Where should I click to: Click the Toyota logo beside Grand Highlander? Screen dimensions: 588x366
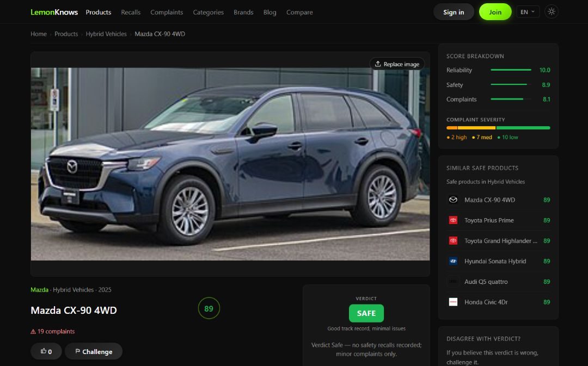pyautogui.click(x=453, y=240)
